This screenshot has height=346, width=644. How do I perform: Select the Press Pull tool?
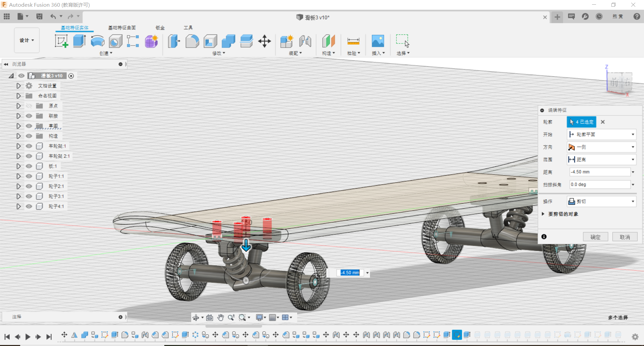[174, 41]
